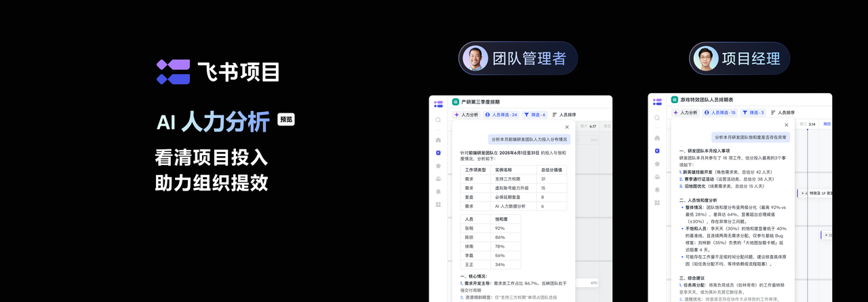868x302 pixels.
Task: Click 人员排序 in 游戏特效团队人员排期表 toolbar
Action: click(783, 113)
